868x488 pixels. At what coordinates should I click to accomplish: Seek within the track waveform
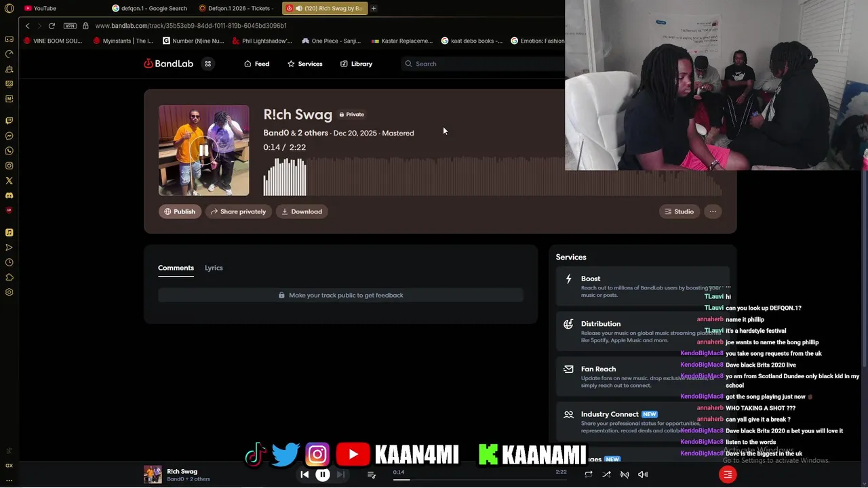492,176
